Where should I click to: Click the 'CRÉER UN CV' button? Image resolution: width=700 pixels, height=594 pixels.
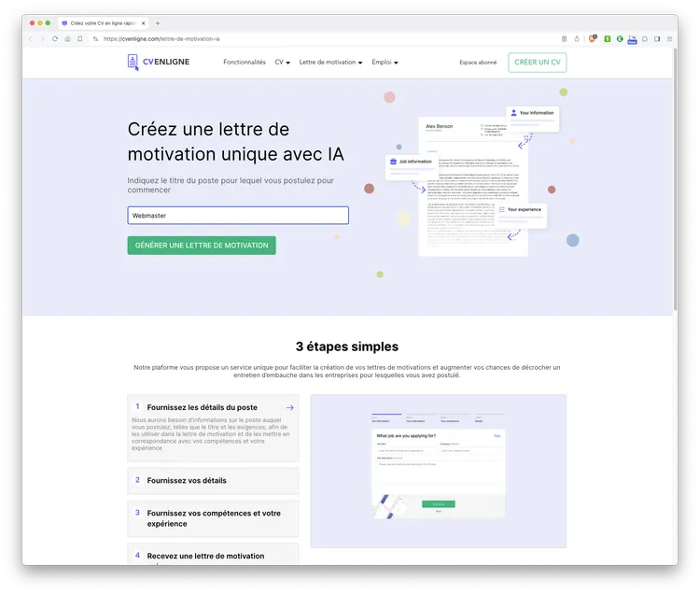pos(537,62)
